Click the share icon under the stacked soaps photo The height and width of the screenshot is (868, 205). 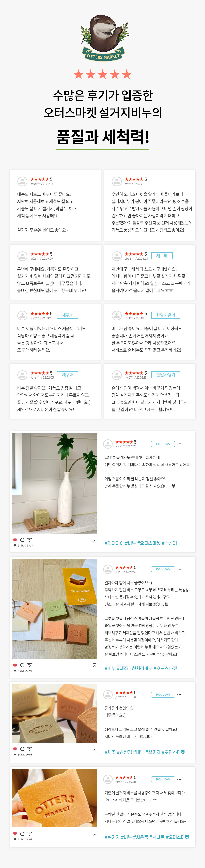click(x=30, y=749)
